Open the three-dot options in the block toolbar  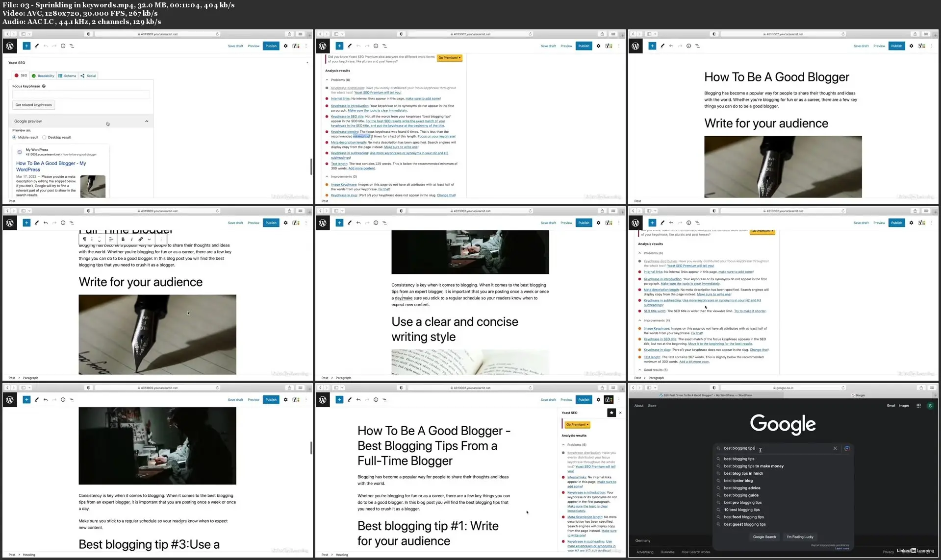(161, 240)
